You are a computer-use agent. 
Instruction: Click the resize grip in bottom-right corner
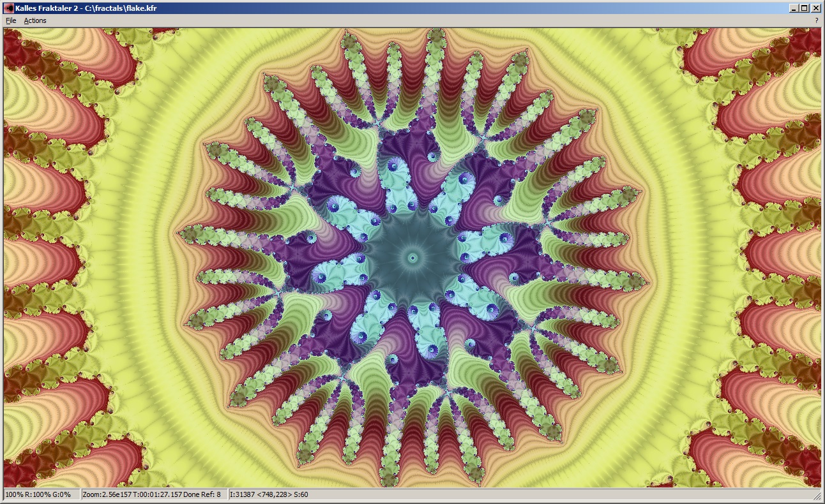(817, 496)
